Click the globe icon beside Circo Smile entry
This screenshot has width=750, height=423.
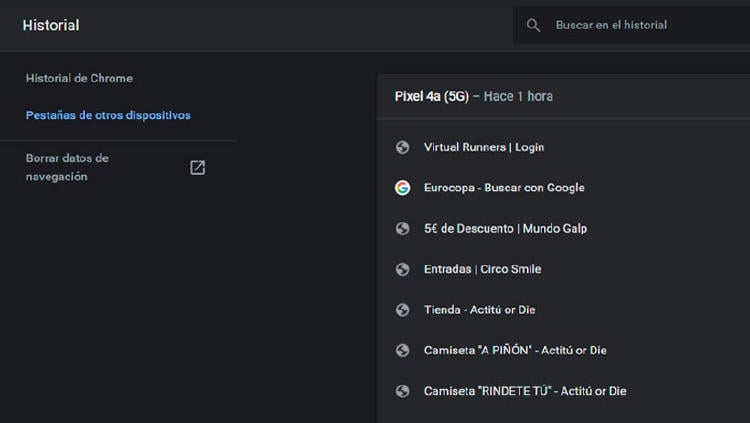pos(402,269)
